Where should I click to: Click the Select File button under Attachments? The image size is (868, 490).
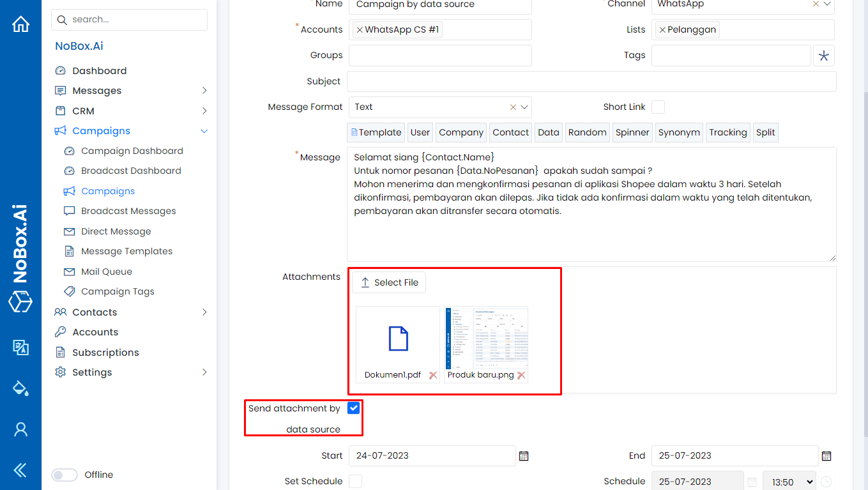tap(389, 282)
